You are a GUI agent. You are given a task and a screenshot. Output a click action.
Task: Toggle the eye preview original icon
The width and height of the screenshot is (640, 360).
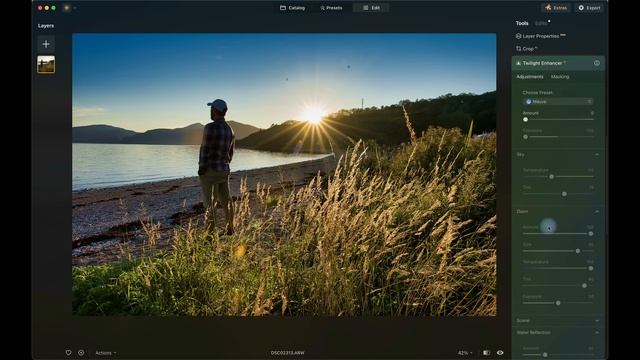point(500,353)
